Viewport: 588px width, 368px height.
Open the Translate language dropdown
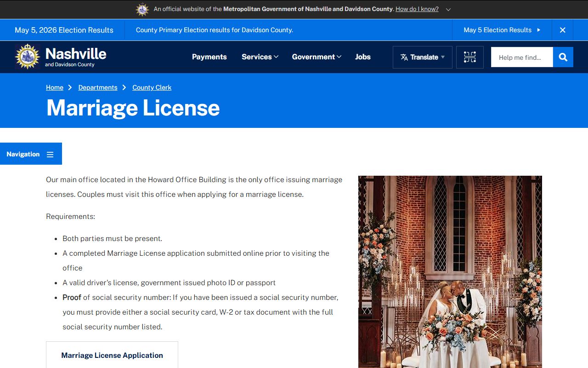pyautogui.click(x=423, y=57)
